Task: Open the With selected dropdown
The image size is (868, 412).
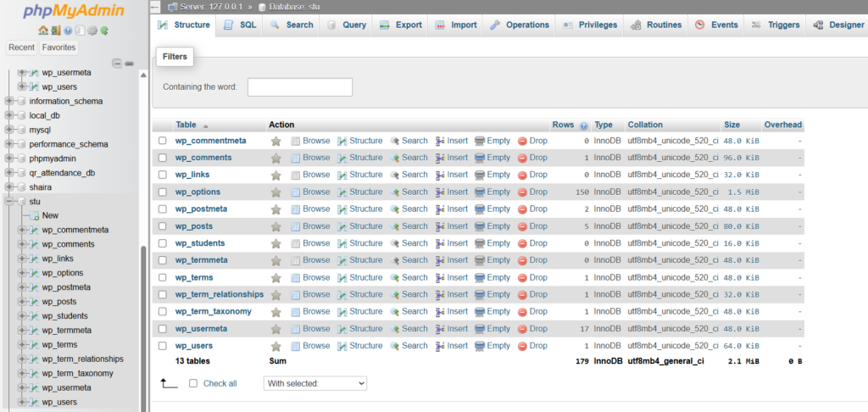Action: point(315,383)
